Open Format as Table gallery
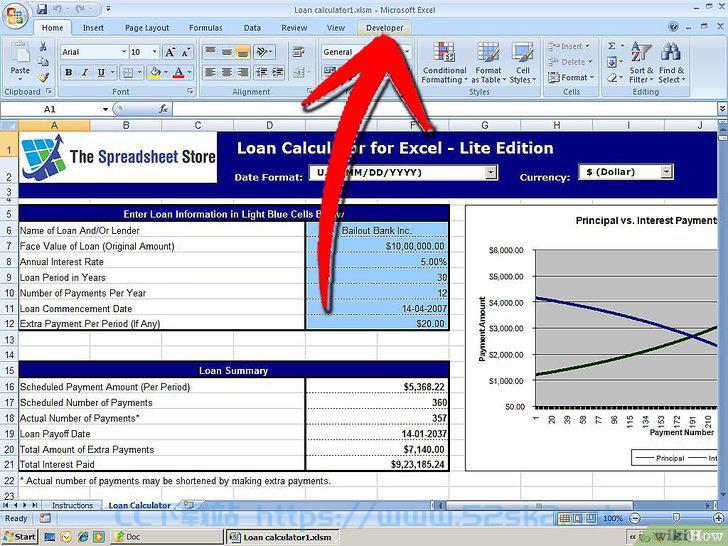 pyautogui.click(x=488, y=63)
